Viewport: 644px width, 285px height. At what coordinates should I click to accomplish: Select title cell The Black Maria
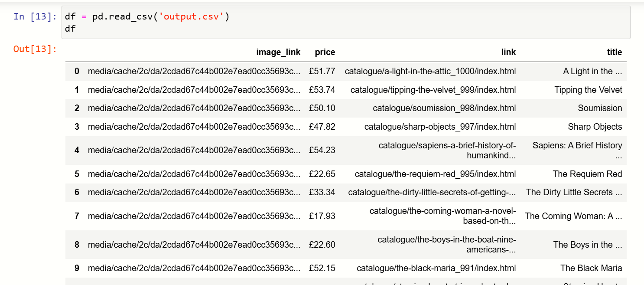(x=591, y=268)
